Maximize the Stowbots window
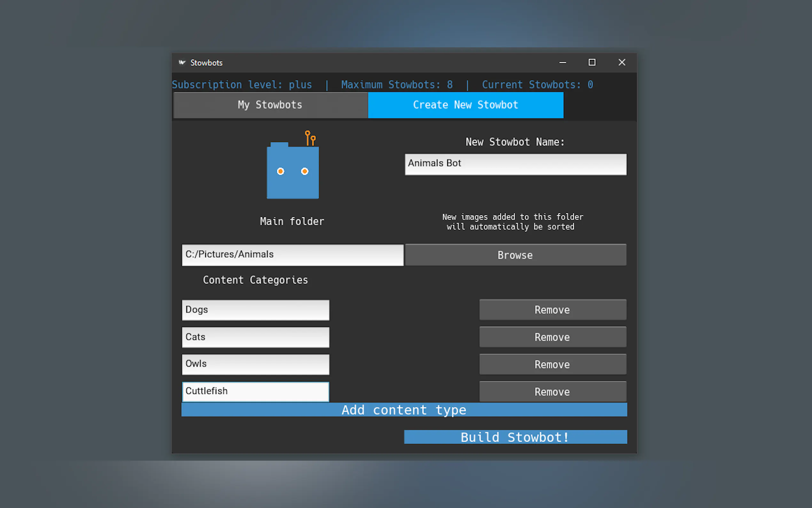This screenshot has height=508, width=812. coord(592,62)
